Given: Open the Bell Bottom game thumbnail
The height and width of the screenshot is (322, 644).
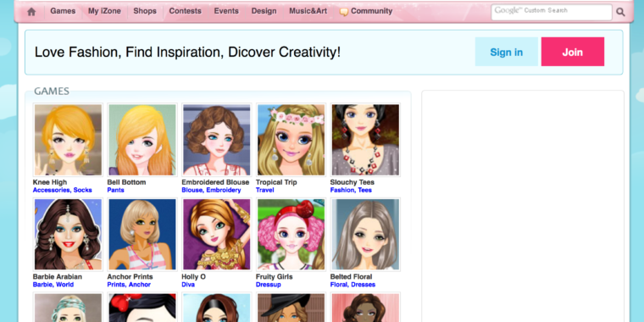Looking at the screenshot, I should pyautogui.click(x=142, y=140).
